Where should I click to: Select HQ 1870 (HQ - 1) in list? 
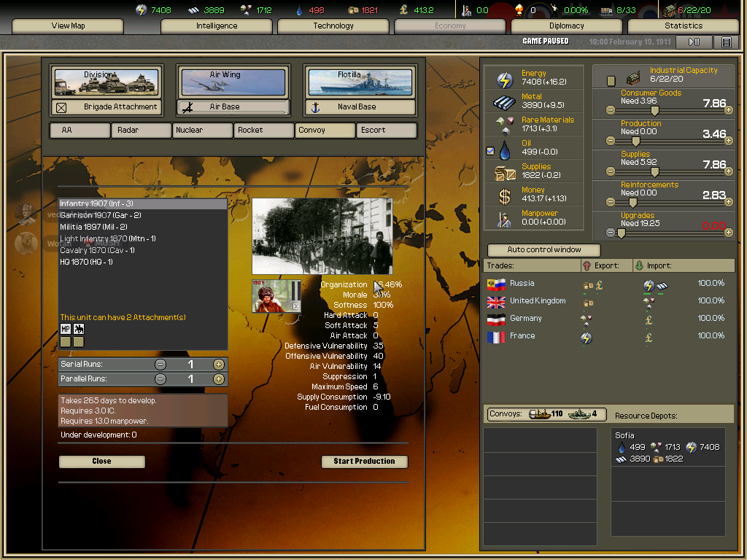(x=142, y=262)
